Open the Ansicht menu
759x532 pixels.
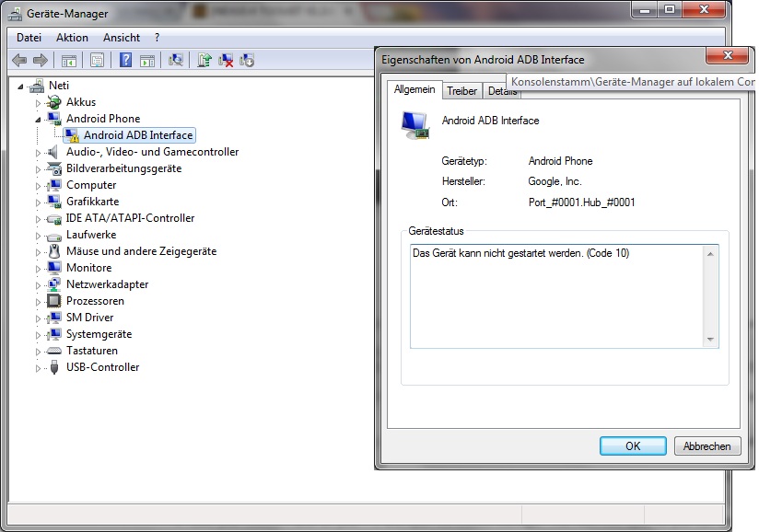click(122, 38)
